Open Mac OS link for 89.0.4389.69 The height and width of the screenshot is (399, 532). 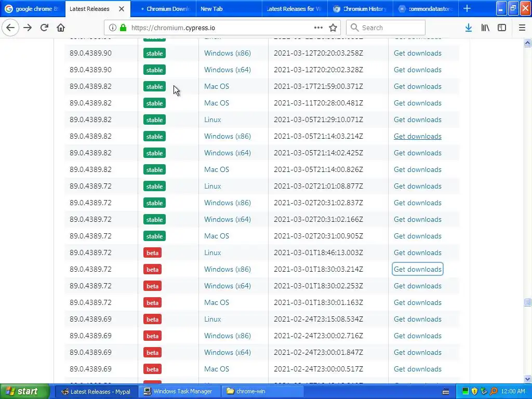pyautogui.click(x=217, y=369)
